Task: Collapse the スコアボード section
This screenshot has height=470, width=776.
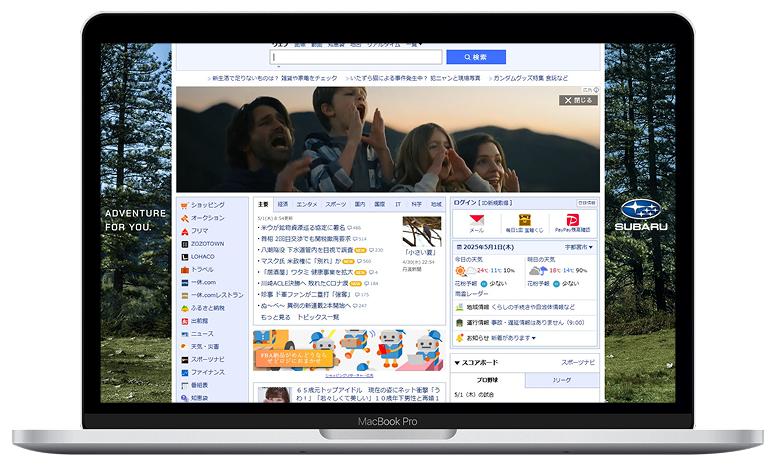Action: coord(457,362)
